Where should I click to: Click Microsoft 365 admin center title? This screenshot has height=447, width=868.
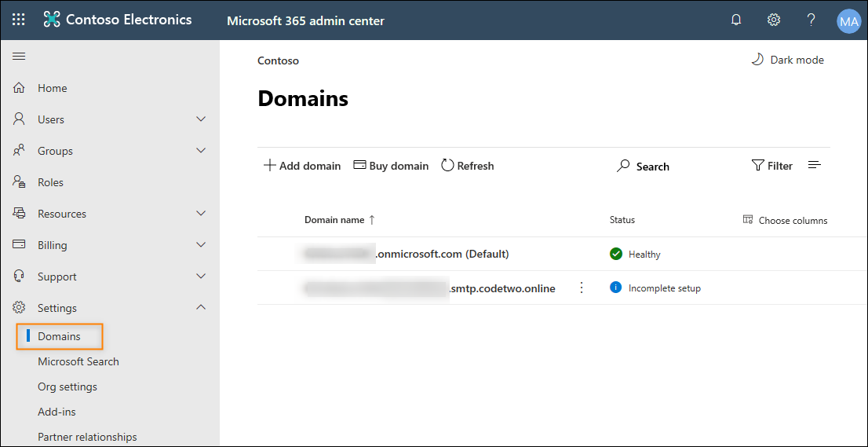[305, 21]
